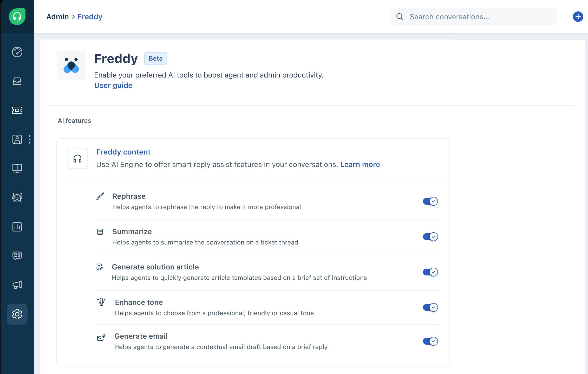Image resolution: width=588 pixels, height=374 pixels.
Task: Open the megaphone campaigns icon
Action: point(17,285)
